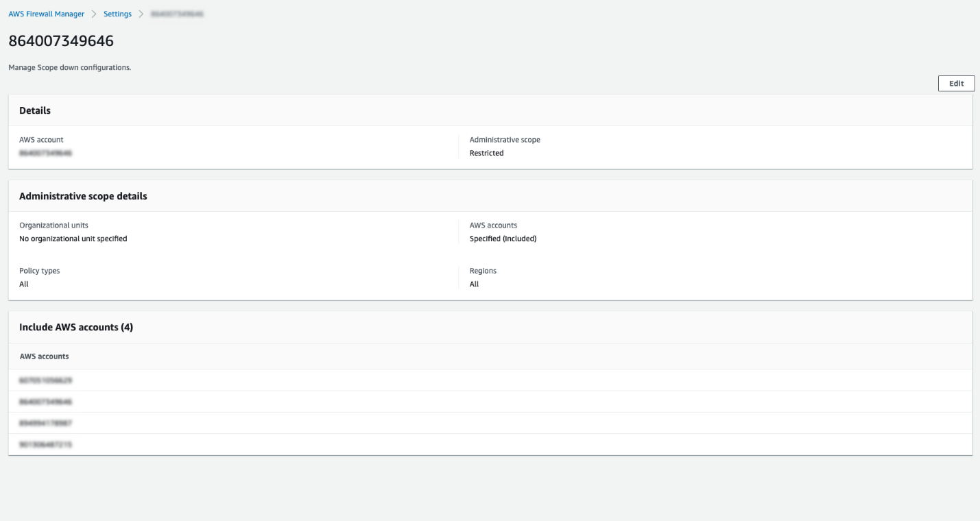The image size is (980, 521).
Task: Open the AWS Firewall Manager breadcrumb link
Action: click(x=46, y=13)
